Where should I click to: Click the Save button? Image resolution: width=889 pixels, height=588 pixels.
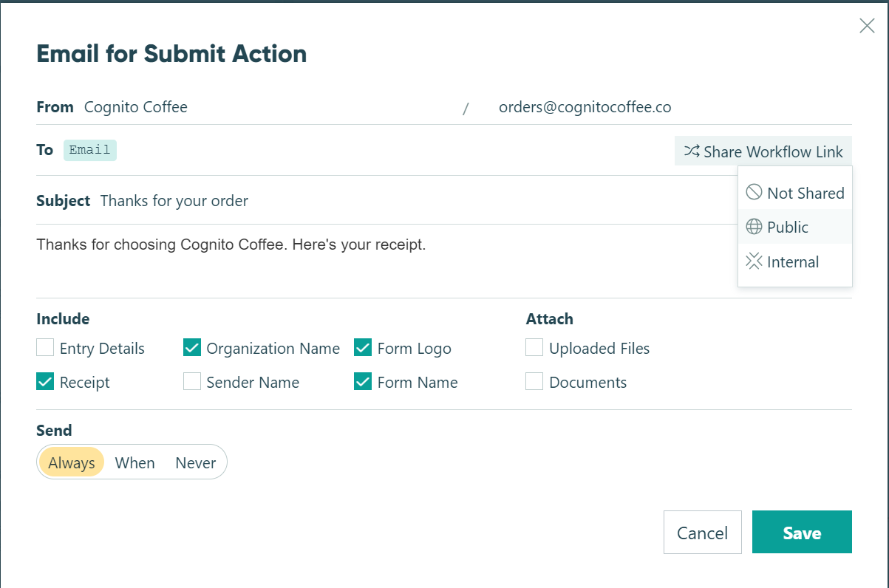802,532
